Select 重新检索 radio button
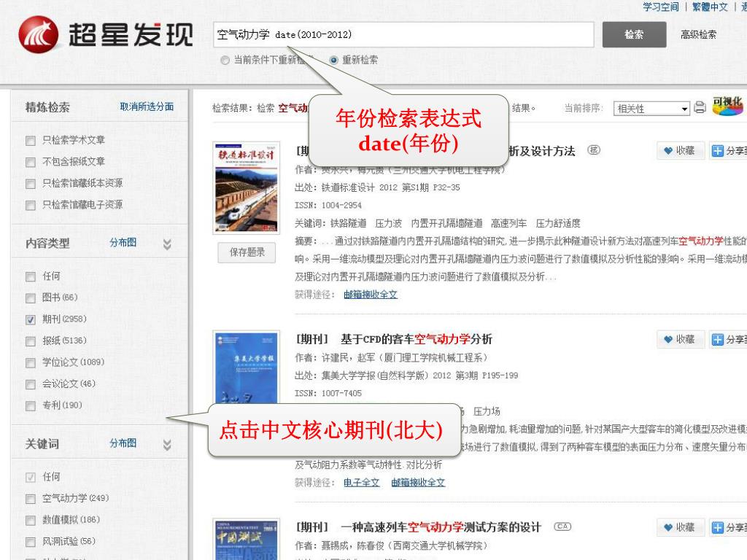 (333, 60)
